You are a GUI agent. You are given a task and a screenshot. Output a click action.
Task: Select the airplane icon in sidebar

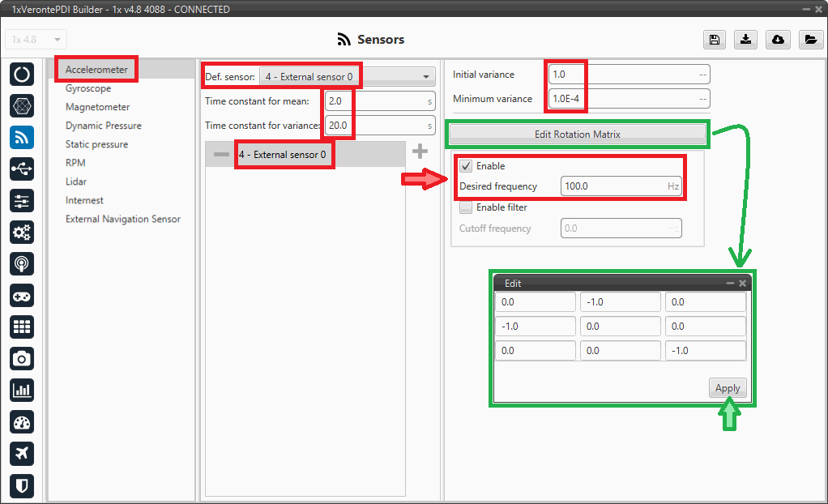click(22, 453)
